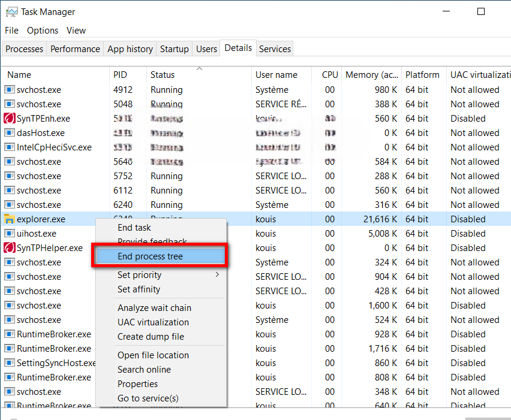Expand the Set priority submenu arrow
This screenshot has width=511, height=420.
coord(217,275)
